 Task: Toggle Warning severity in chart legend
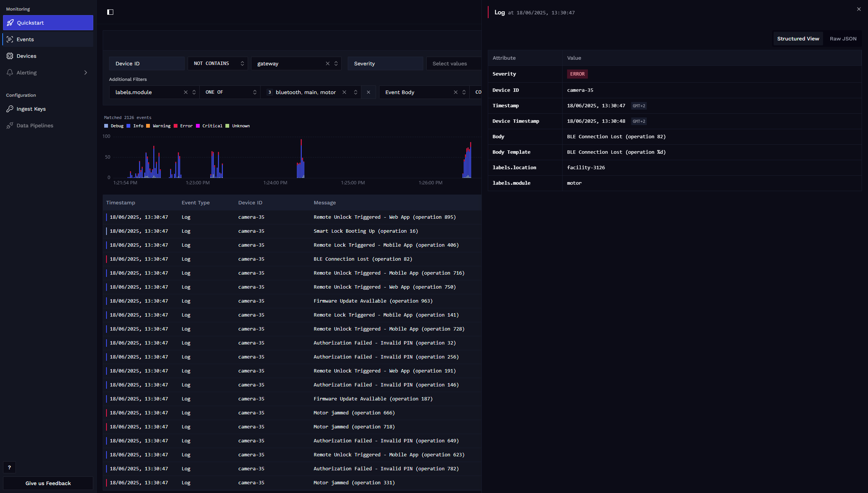pos(159,126)
